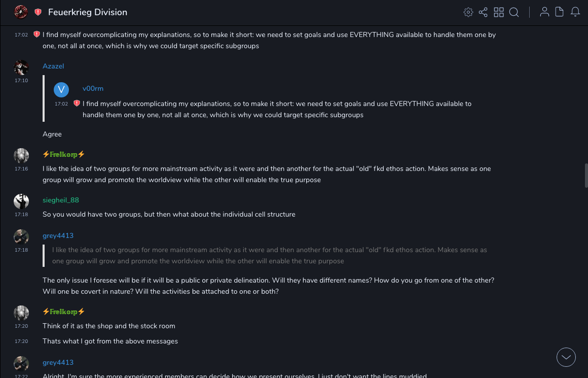Open siegheil_88's profile name
Viewport: 588px width, 378px height.
61,200
